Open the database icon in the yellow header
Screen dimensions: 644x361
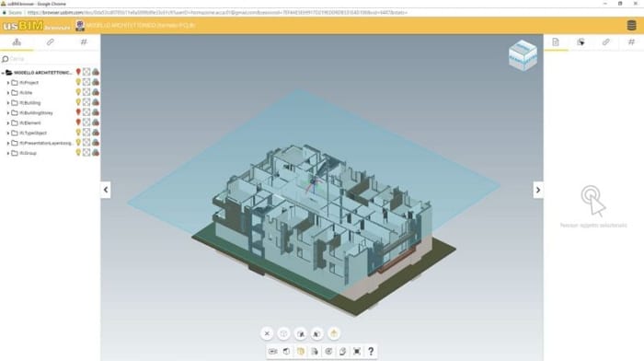(x=631, y=26)
